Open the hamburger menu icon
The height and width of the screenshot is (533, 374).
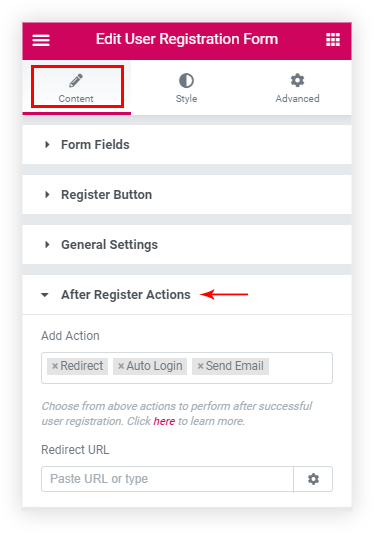(x=41, y=40)
